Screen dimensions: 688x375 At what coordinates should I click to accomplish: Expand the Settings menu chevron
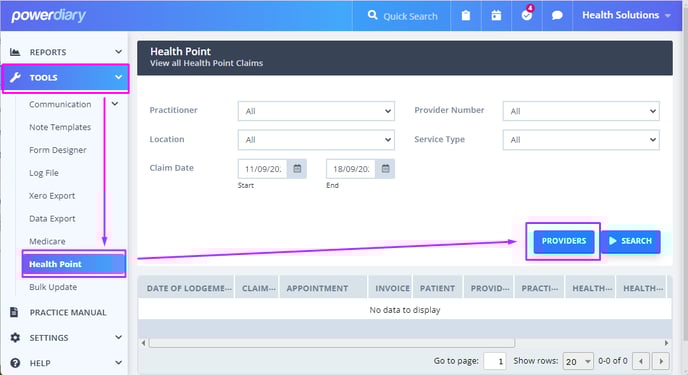point(118,337)
